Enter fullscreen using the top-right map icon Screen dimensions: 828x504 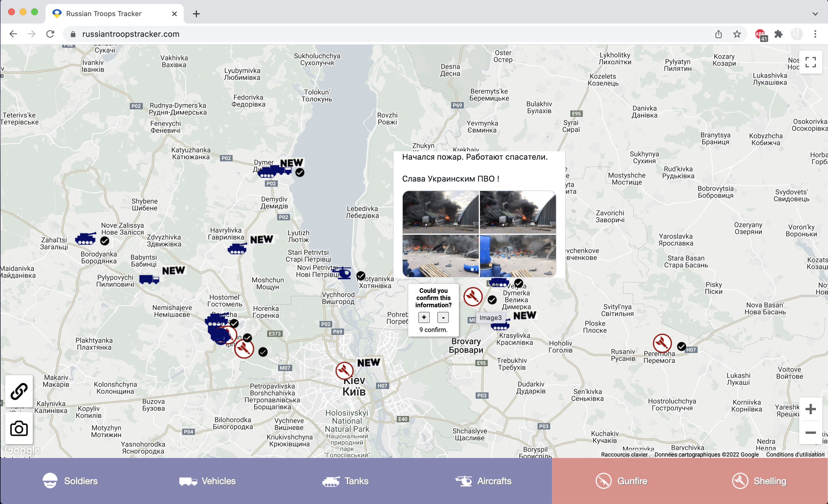(810, 62)
